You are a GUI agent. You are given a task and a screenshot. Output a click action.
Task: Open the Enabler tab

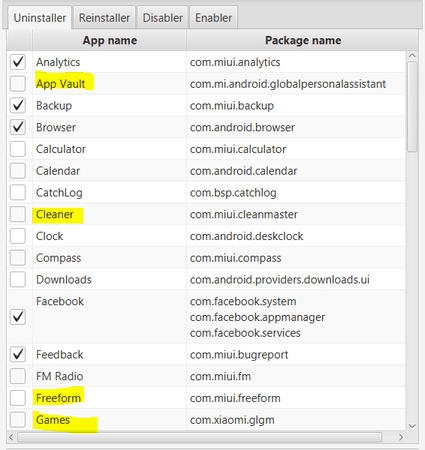pos(213,18)
